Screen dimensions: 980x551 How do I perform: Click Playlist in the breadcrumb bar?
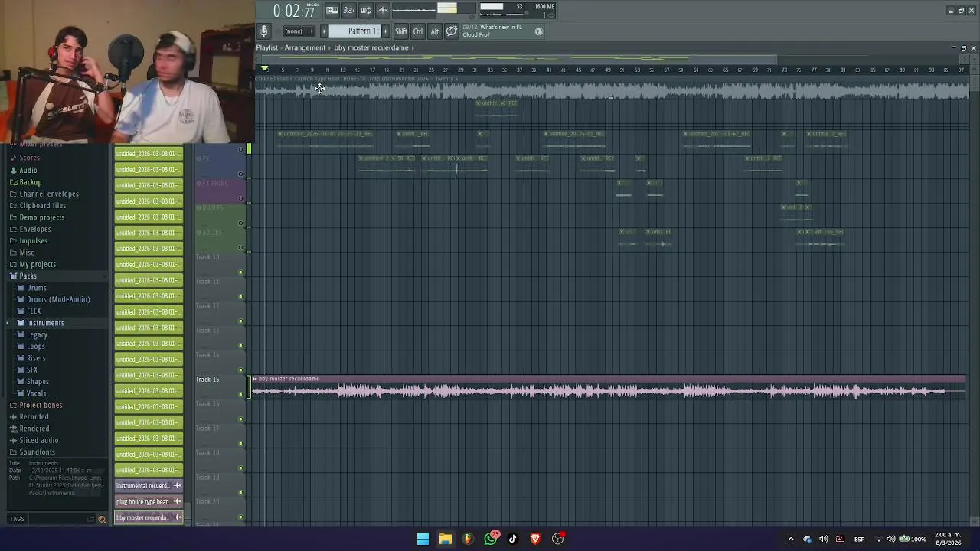(266, 47)
